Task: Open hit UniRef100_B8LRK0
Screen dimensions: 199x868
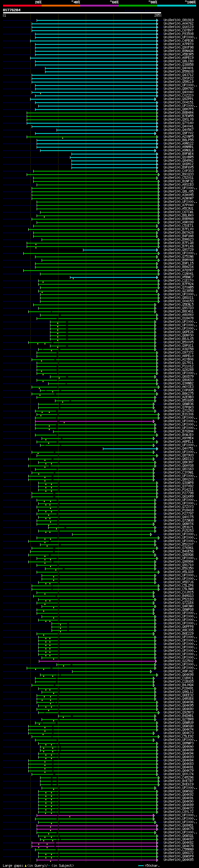Action: pyautogui.click(x=178, y=215)
